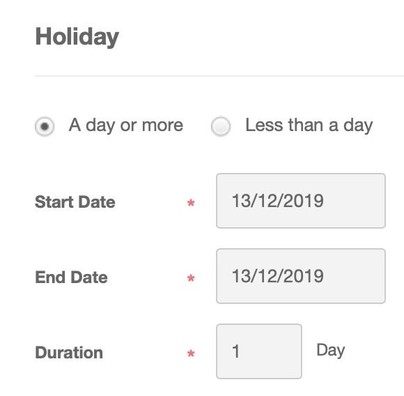Focus the Duration input showing 1

pos(259,351)
